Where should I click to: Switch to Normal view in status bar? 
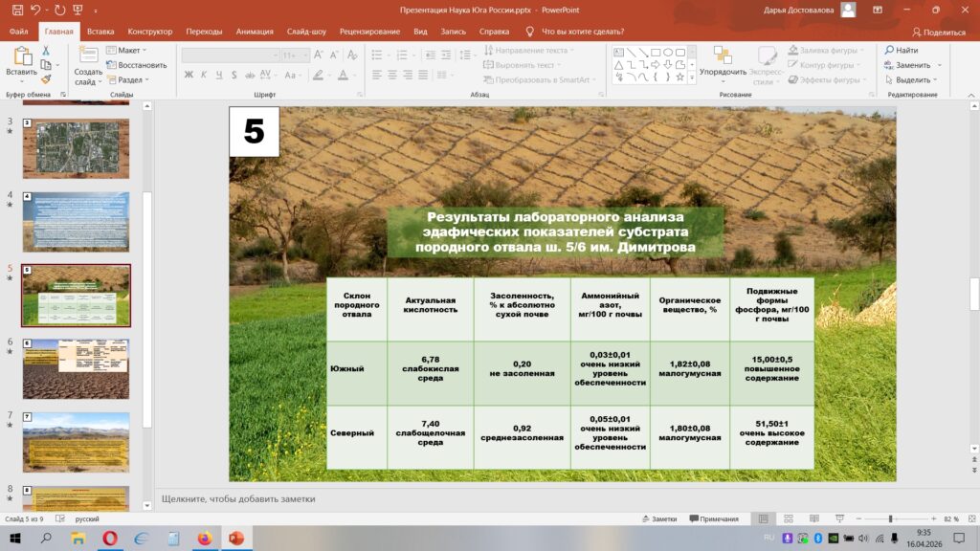(763, 518)
